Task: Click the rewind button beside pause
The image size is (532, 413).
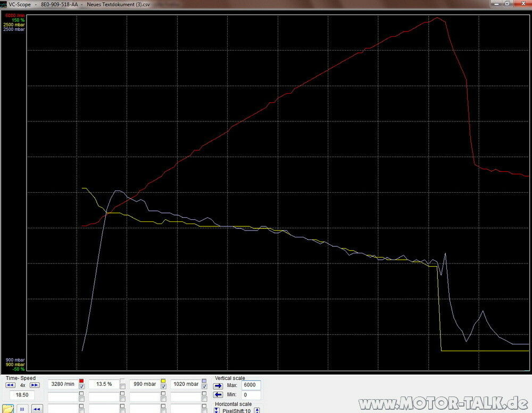Action: (x=37, y=409)
